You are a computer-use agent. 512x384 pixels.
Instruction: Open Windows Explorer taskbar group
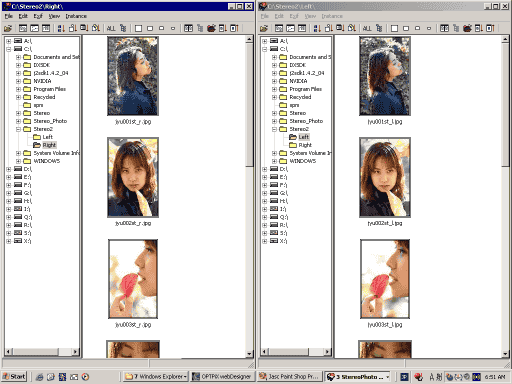coord(155,377)
